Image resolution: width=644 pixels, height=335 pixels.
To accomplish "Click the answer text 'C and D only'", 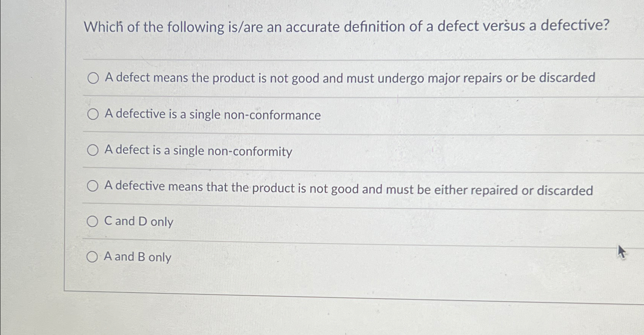I will [x=139, y=222].
